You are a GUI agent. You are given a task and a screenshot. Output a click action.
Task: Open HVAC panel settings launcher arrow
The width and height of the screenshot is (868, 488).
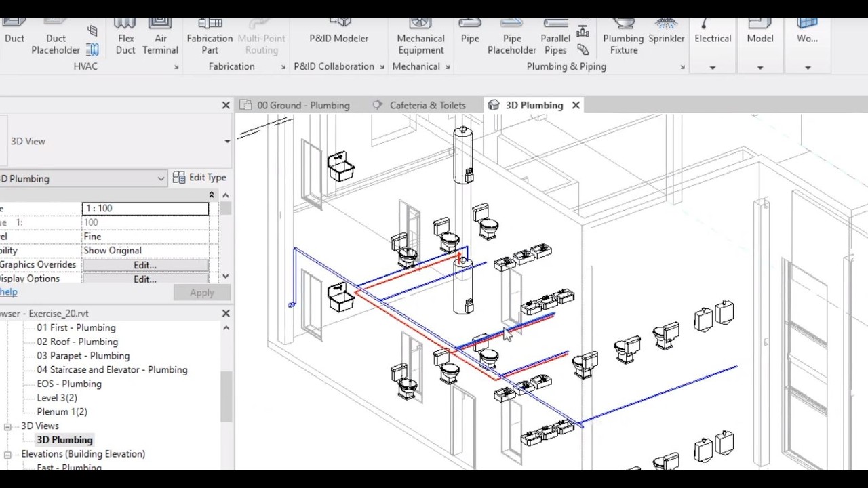176,67
